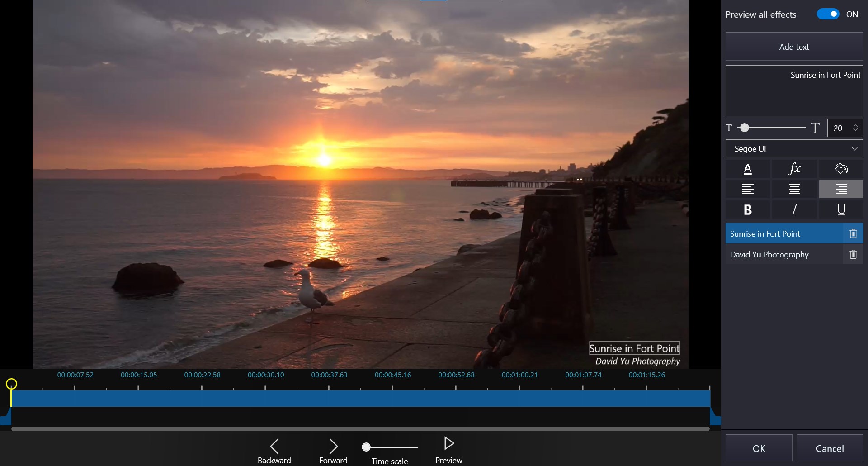
Task: Select the text background fill tool
Action: [841, 169]
